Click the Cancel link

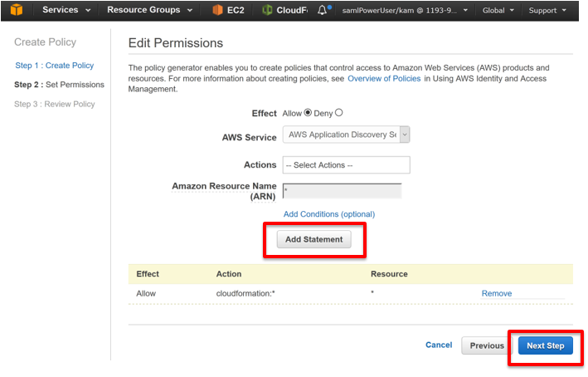(x=439, y=345)
